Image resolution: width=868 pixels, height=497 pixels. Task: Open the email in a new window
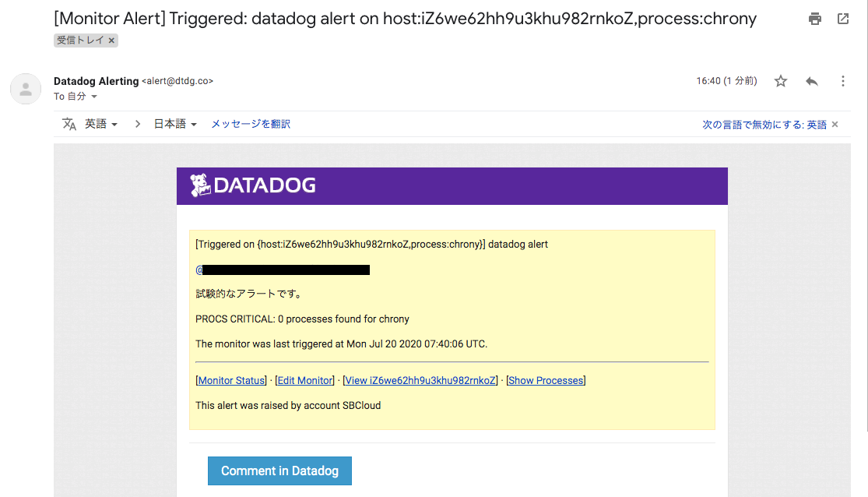[x=843, y=19]
